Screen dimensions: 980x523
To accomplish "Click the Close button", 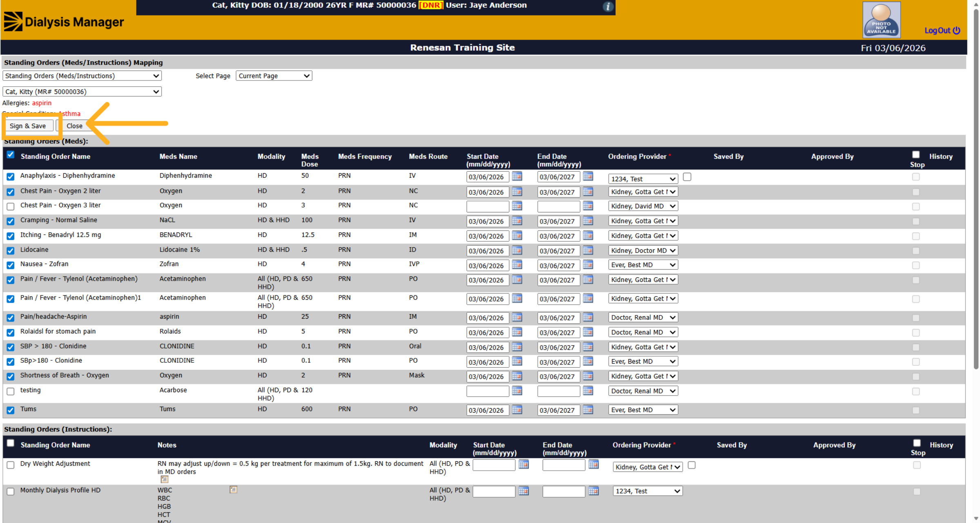I will tap(74, 126).
